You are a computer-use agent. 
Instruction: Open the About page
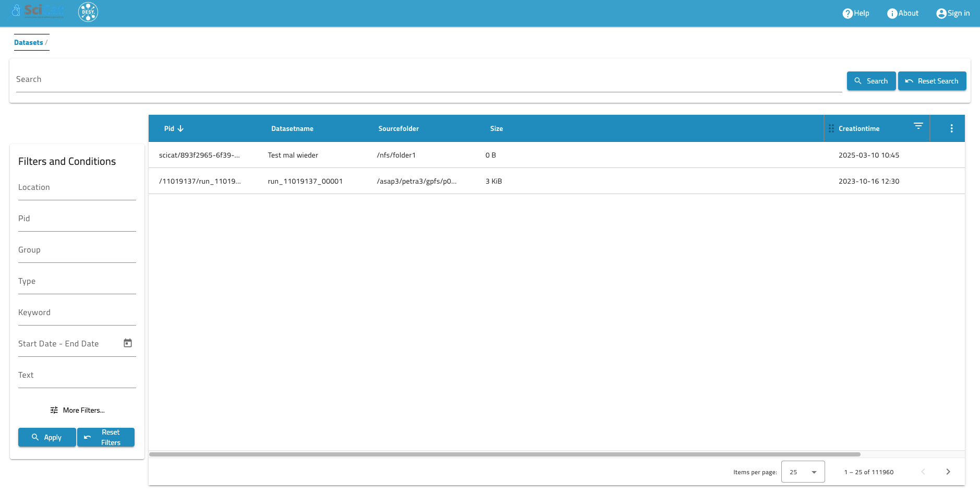click(x=903, y=13)
